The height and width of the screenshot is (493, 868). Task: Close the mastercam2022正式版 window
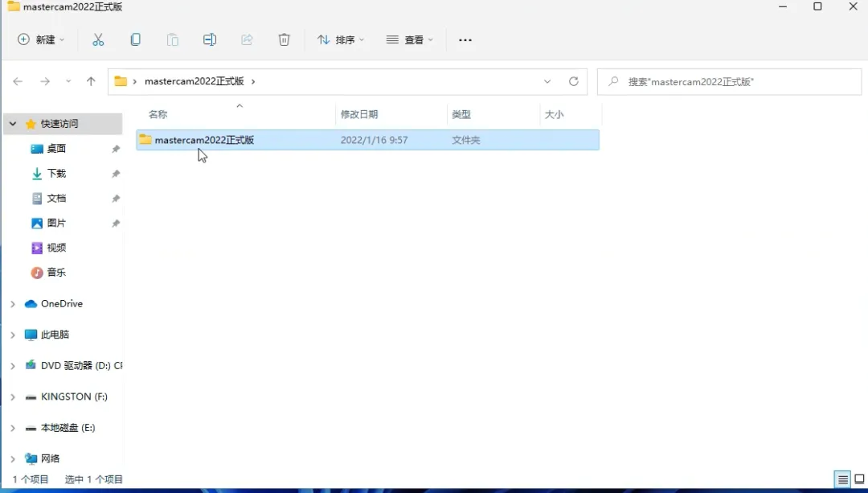click(x=853, y=6)
